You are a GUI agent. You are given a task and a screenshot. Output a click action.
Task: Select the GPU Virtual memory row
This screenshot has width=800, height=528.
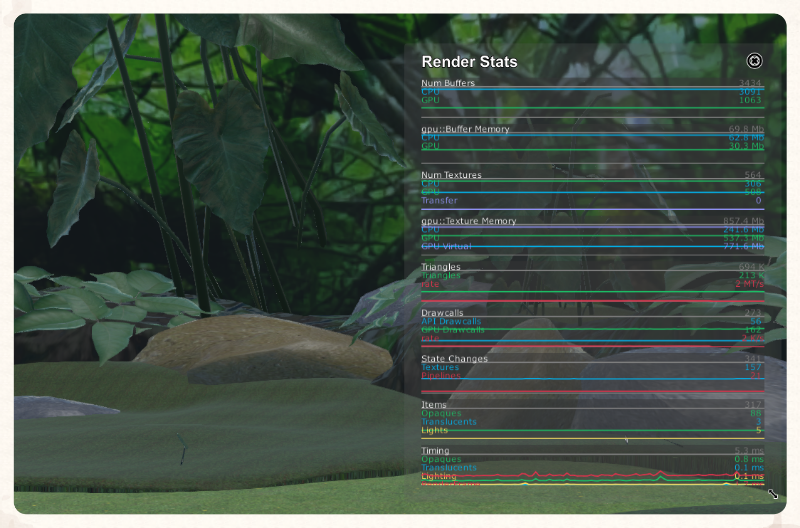coord(446,246)
